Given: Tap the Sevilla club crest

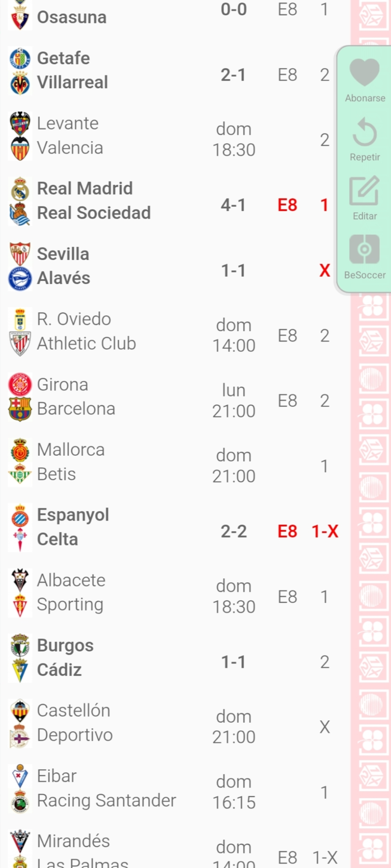Looking at the screenshot, I should coord(20,254).
